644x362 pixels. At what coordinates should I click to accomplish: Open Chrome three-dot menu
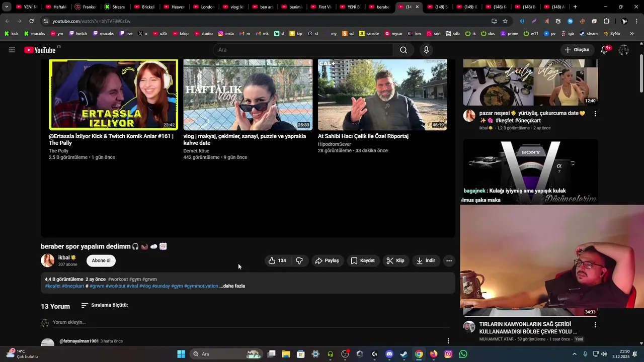click(x=636, y=21)
